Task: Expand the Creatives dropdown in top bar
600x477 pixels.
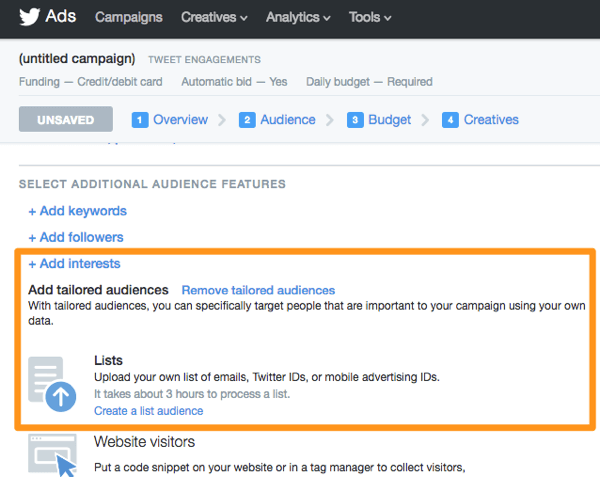Action: coord(214,17)
